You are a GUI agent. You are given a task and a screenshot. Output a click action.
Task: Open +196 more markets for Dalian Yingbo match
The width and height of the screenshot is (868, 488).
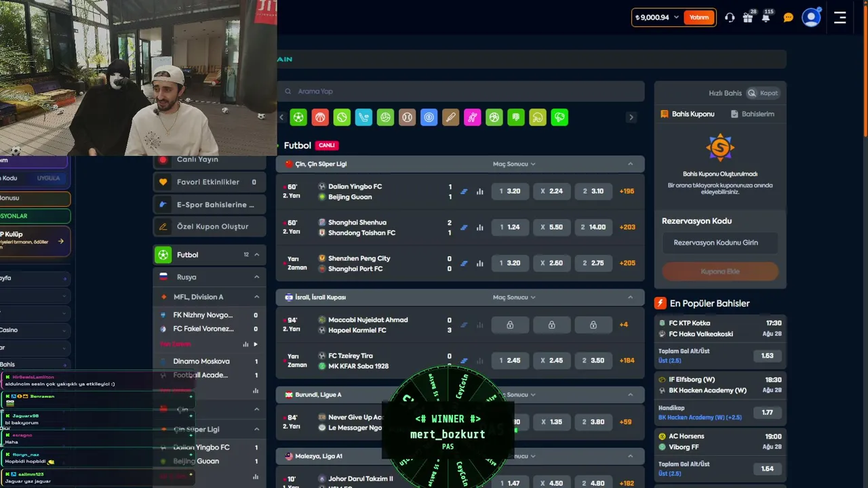[627, 191]
